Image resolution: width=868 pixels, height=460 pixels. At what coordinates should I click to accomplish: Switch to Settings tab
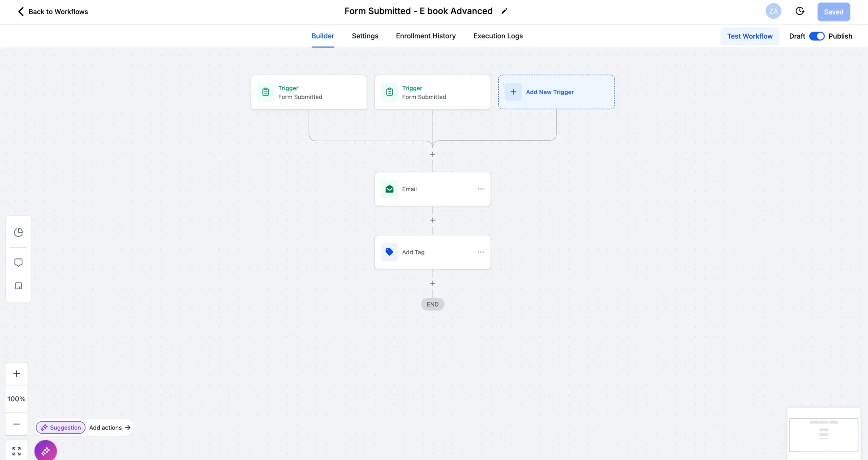[365, 36]
